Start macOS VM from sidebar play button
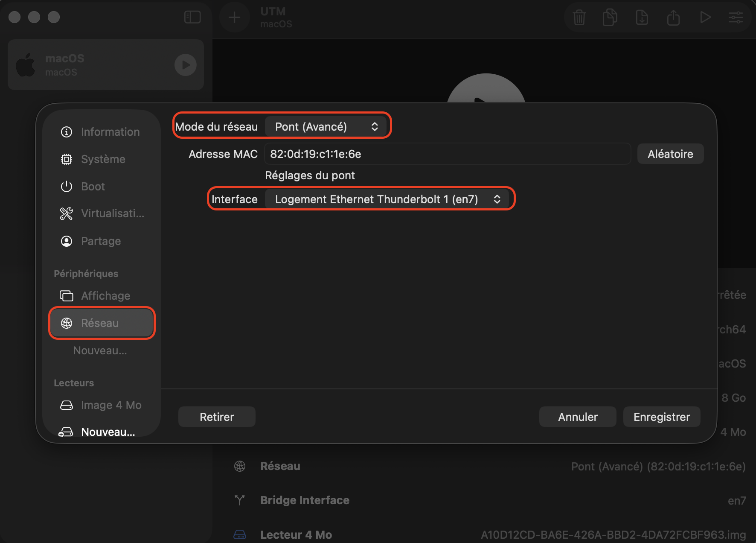 (186, 65)
